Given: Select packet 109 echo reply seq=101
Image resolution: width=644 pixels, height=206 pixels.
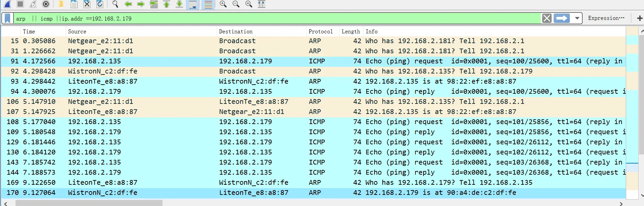Looking at the screenshot, I should tap(313, 132).
